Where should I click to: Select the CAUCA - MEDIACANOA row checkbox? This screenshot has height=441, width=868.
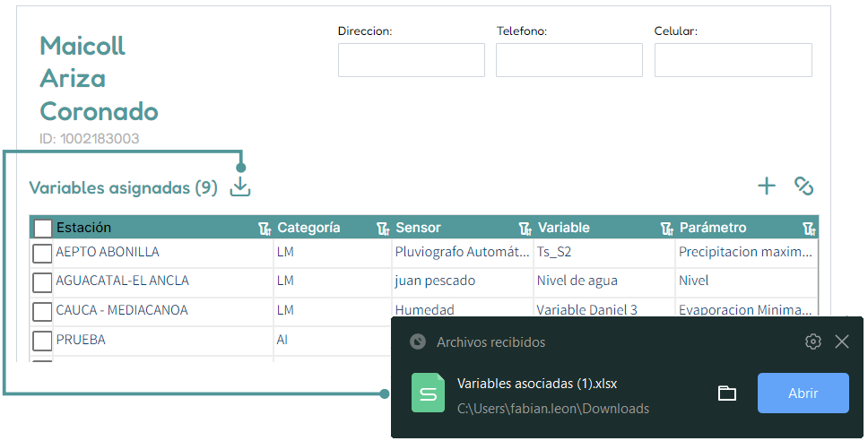43,312
